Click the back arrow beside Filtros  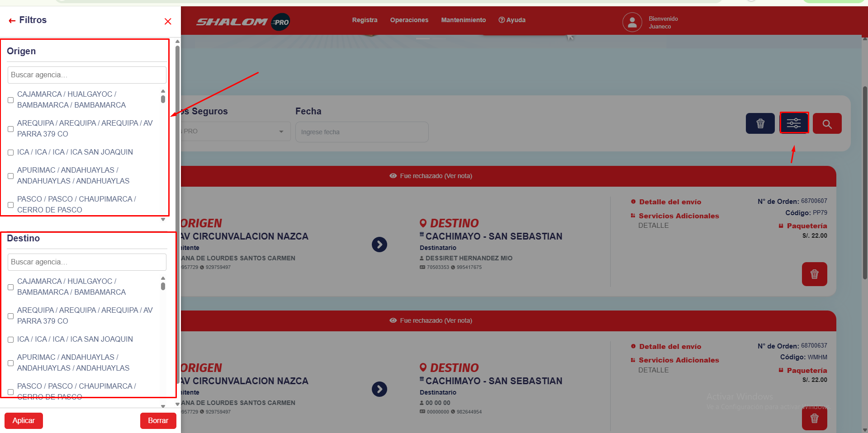pos(12,21)
